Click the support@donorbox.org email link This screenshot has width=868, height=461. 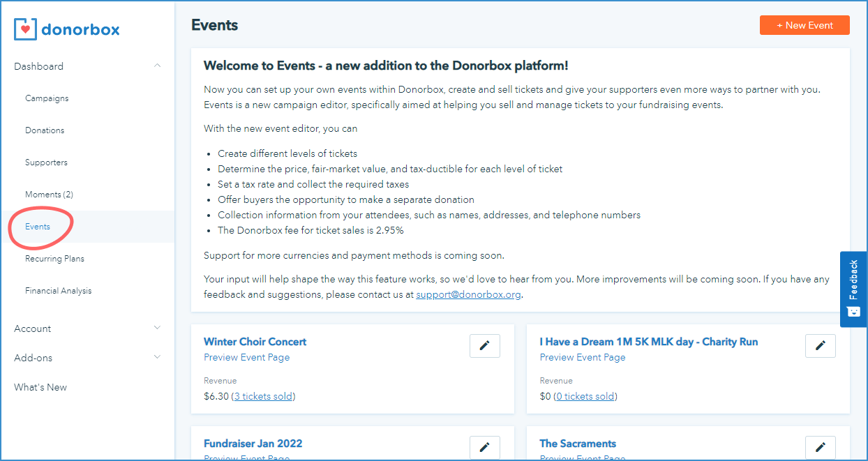(x=469, y=294)
